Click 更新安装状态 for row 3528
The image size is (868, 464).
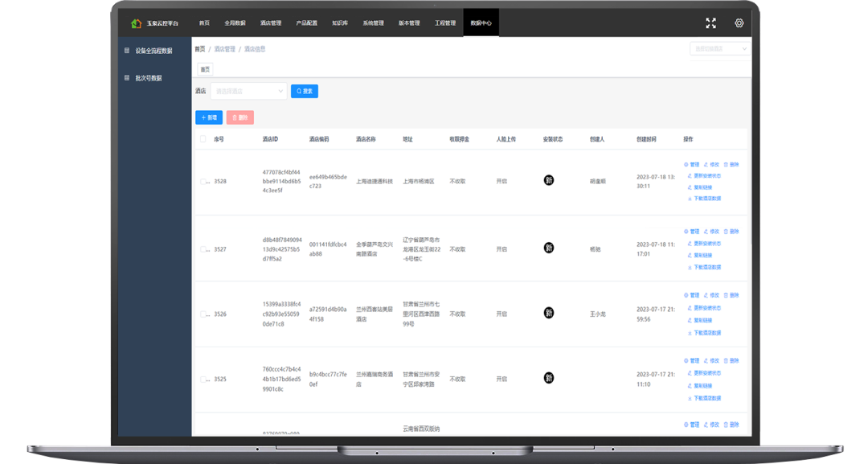[x=704, y=176]
